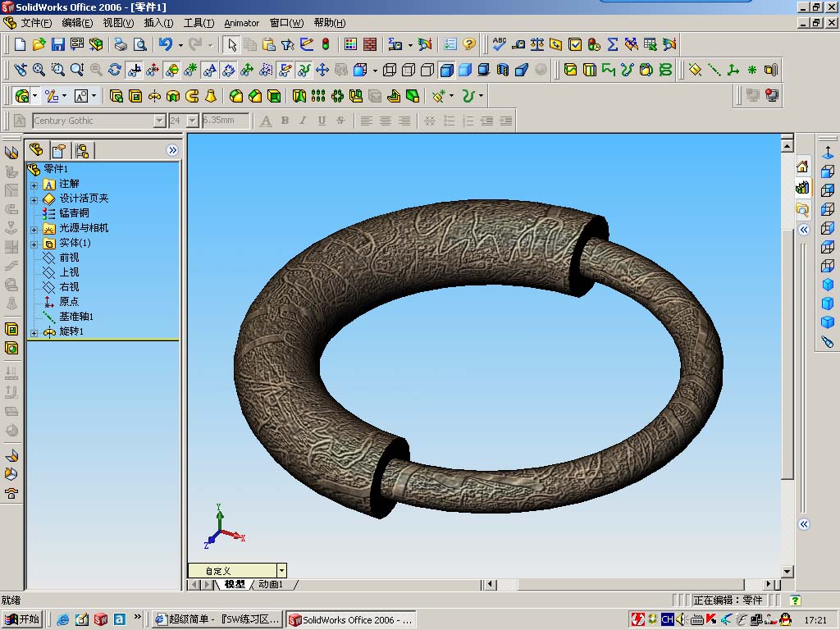
Task: Toggle View Curves visibility
Action: point(304,70)
